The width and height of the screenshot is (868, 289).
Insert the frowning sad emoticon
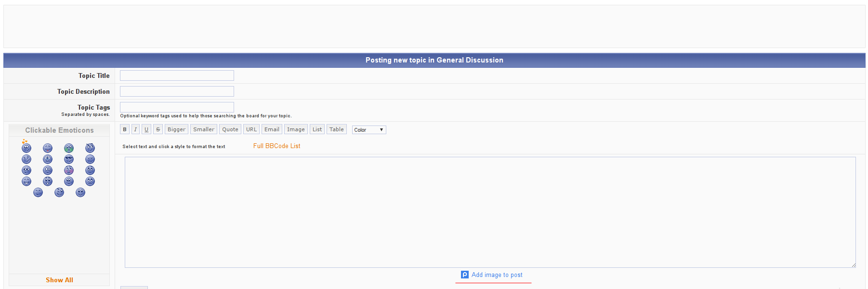(90, 181)
